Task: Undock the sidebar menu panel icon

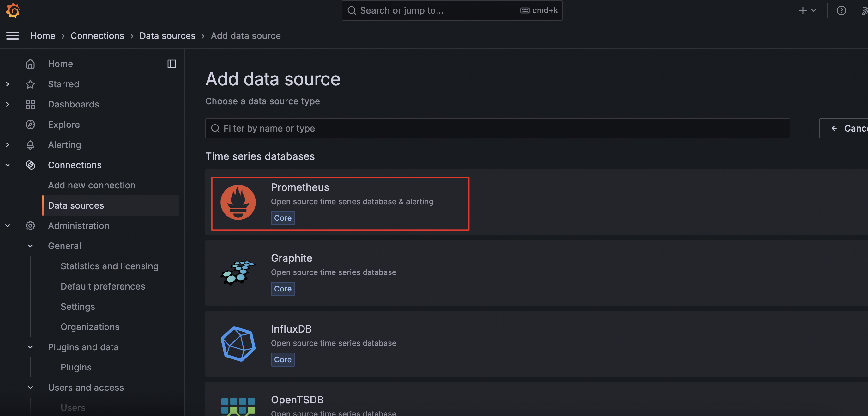Action: [172, 64]
